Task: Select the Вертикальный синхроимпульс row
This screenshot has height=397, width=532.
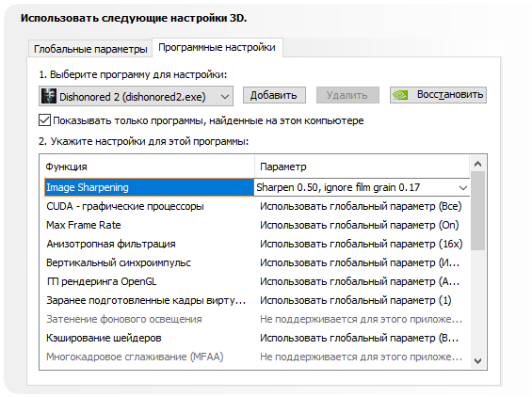Action: coord(257,262)
